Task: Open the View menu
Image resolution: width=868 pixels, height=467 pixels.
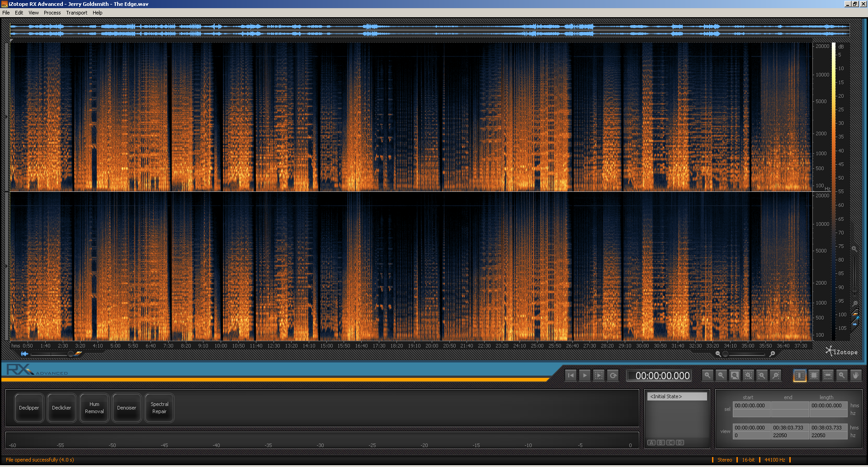Action: 33,13
